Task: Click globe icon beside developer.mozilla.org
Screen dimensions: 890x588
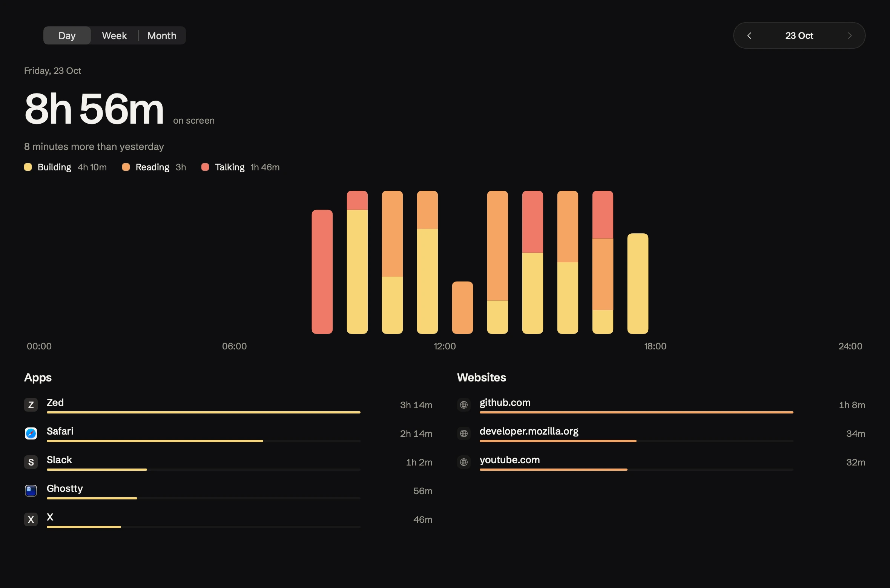Action: point(464,433)
